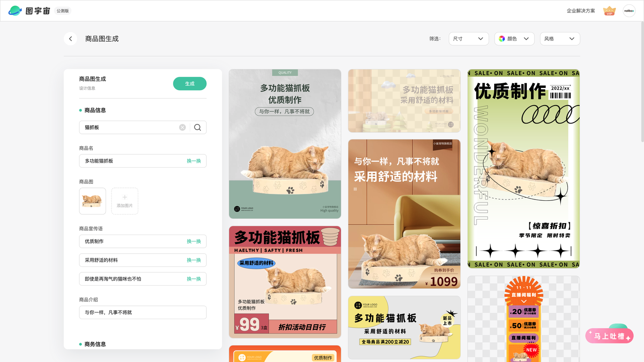The width and height of the screenshot is (644, 362).
Task: Open the VIP crown icon
Action: pos(609,11)
